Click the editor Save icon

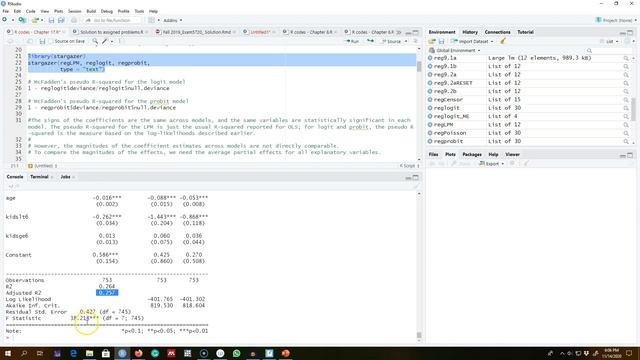[x=42, y=41]
